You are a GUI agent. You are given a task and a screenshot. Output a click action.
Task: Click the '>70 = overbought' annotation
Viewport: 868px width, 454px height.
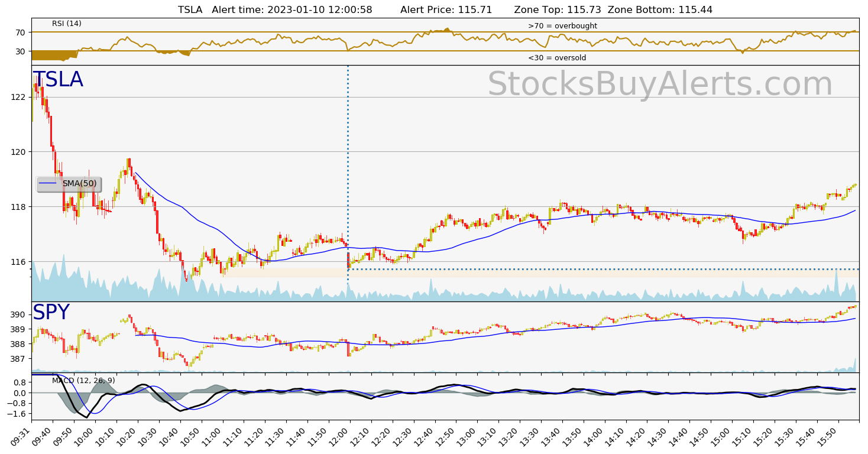[562, 26]
